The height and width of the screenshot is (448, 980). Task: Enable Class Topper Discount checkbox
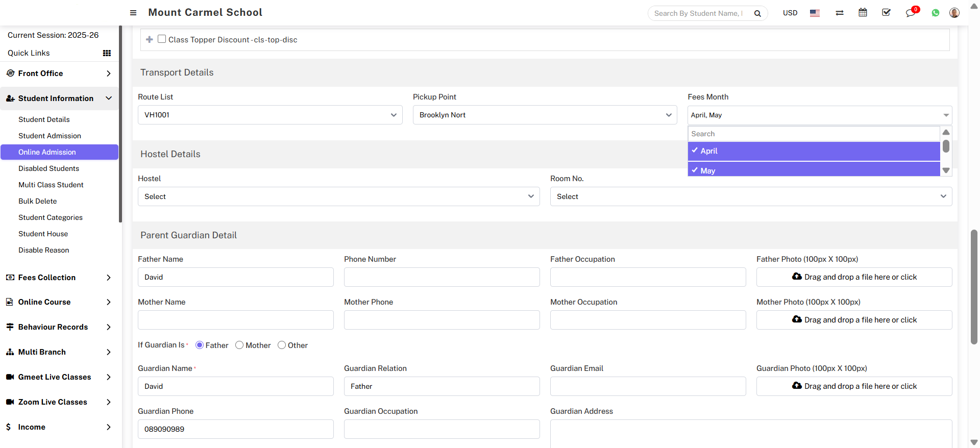pos(162,39)
